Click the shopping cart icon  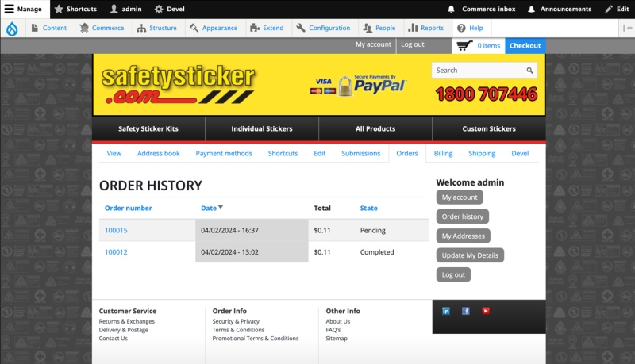coord(464,46)
